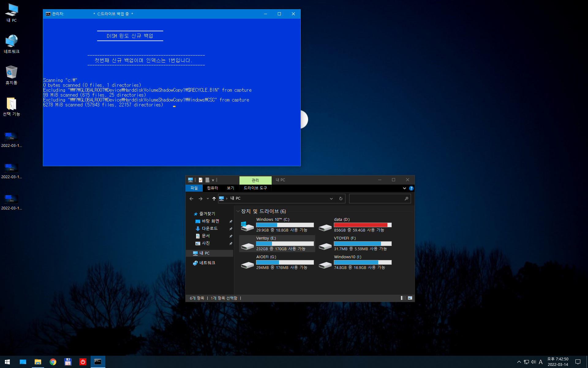
Task: Open the 파일 menu in Explorer
Action: (x=194, y=188)
